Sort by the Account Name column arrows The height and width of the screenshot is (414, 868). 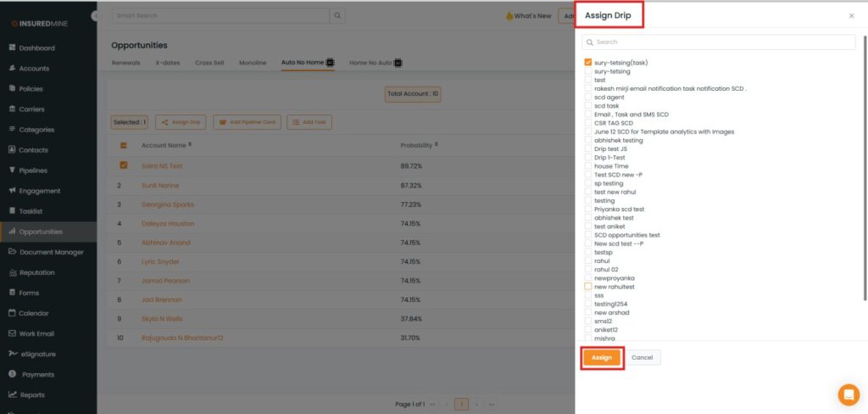(190, 145)
